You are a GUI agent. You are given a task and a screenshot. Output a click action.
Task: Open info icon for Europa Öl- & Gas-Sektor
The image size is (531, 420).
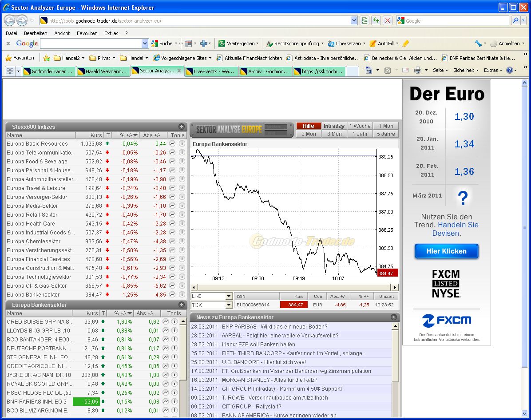182,286
